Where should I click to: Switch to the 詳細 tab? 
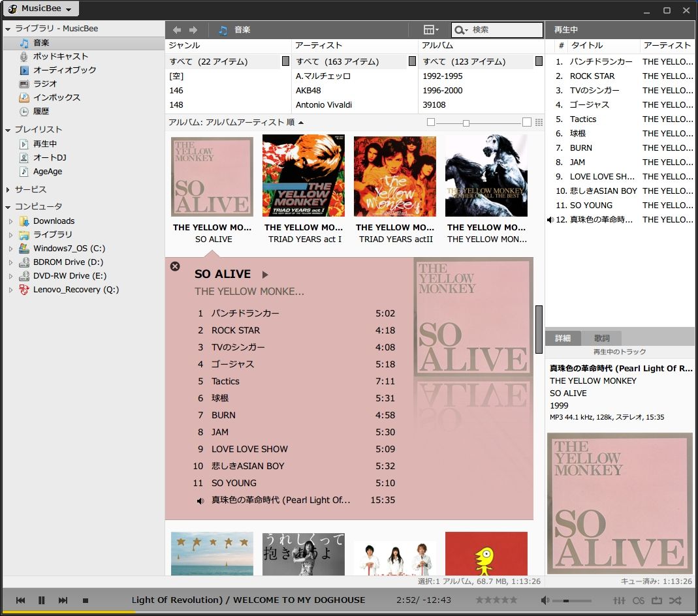(x=563, y=338)
